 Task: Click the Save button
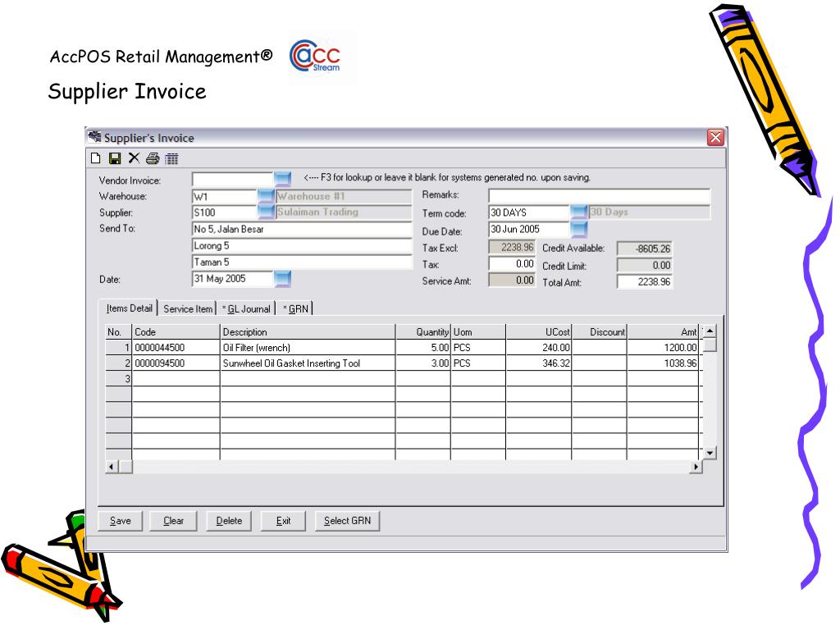pos(121,521)
